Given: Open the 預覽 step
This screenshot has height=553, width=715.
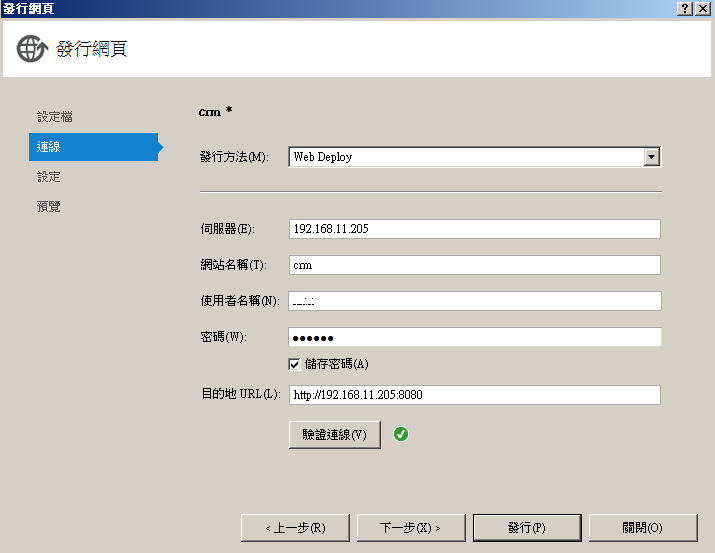Looking at the screenshot, I should click(49, 207).
